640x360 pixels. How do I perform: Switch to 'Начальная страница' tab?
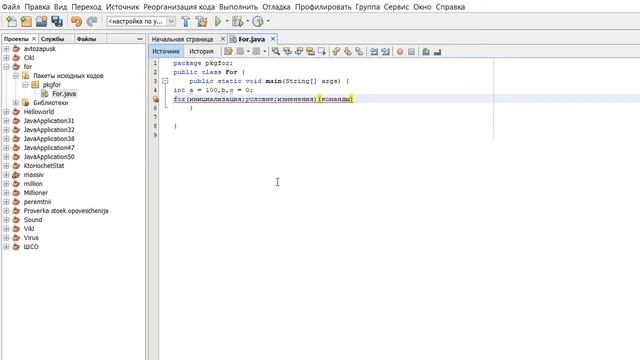[182, 39]
